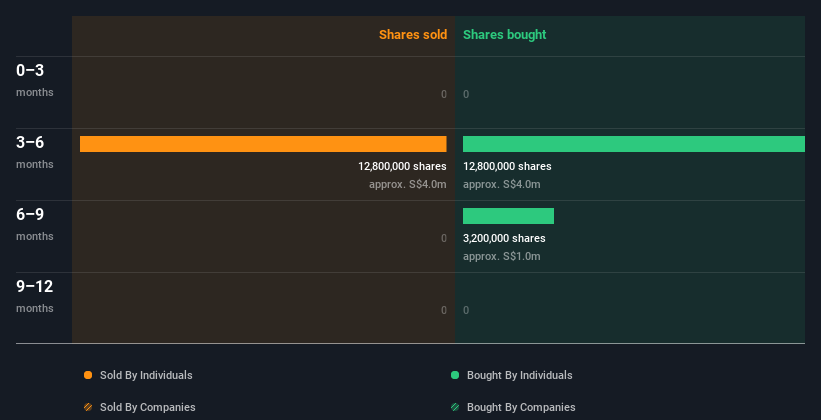Viewport: 821px width, 420px height.
Task: Click the striped green Bought By Companies marker
Action: 455,407
